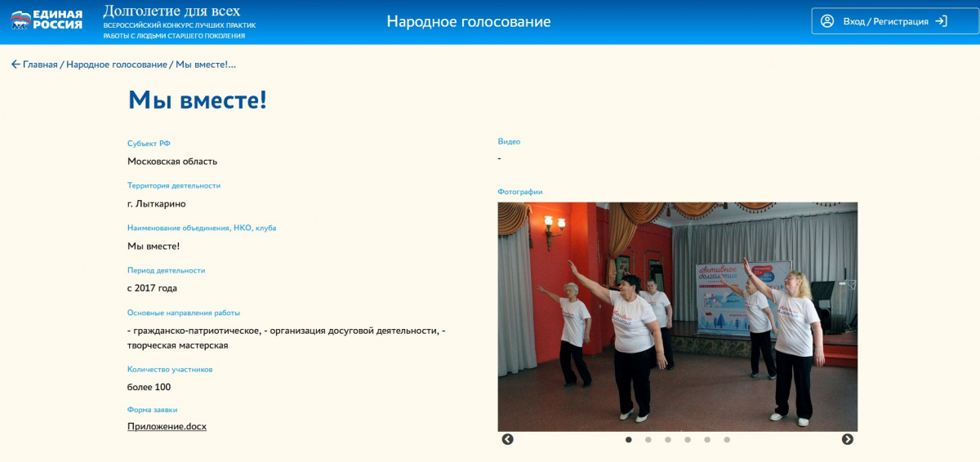Click Субъект РФ label
The image size is (980, 462).
(x=149, y=144)
